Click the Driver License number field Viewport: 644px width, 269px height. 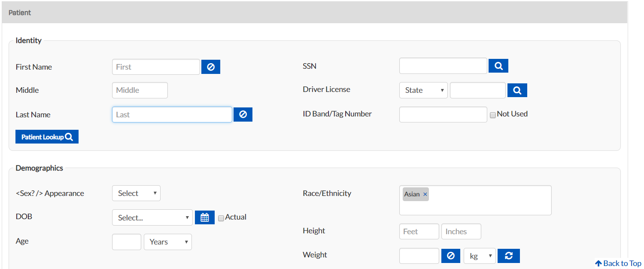(x=478, y=90)
